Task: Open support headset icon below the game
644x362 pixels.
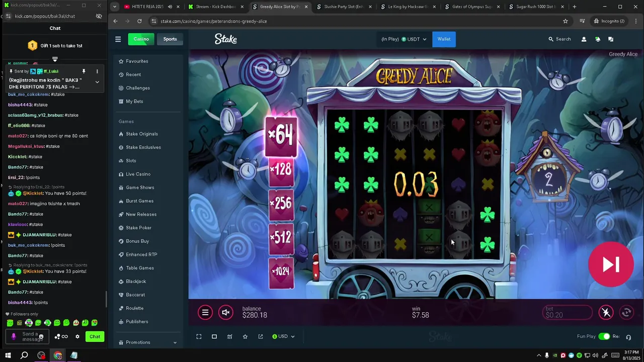Action: click(x=628, y=337)
